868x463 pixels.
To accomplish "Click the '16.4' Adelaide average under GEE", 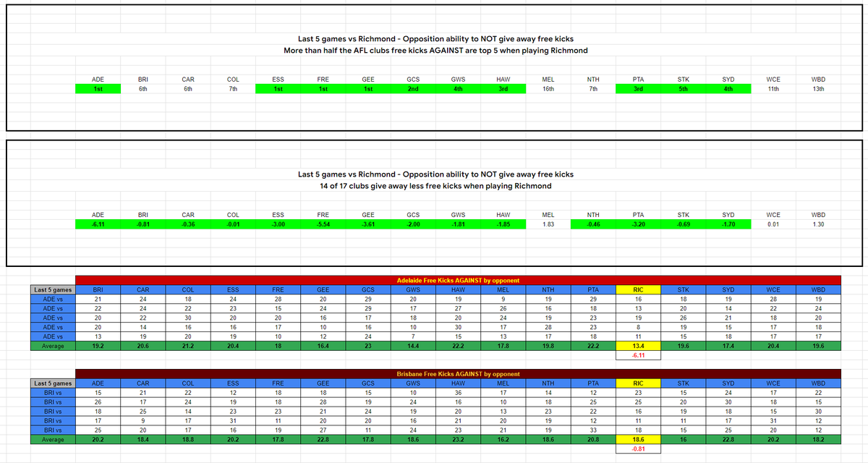I will (323, 346).
